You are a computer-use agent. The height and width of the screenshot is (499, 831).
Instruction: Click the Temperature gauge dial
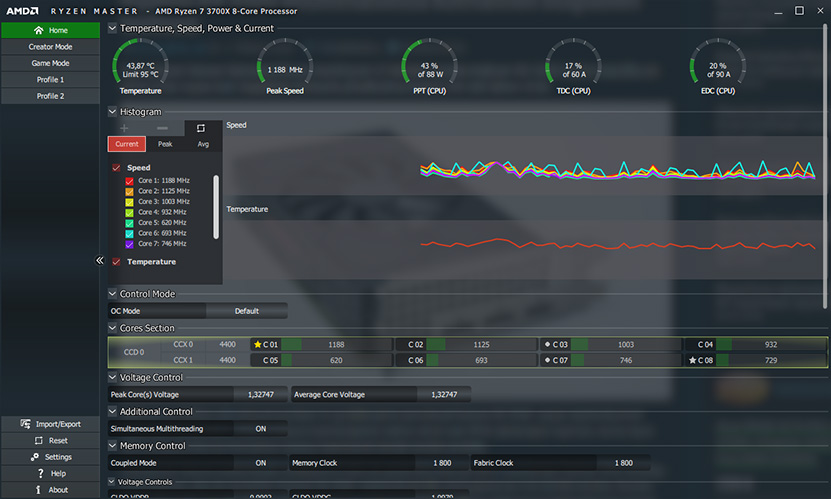point(140,61)
